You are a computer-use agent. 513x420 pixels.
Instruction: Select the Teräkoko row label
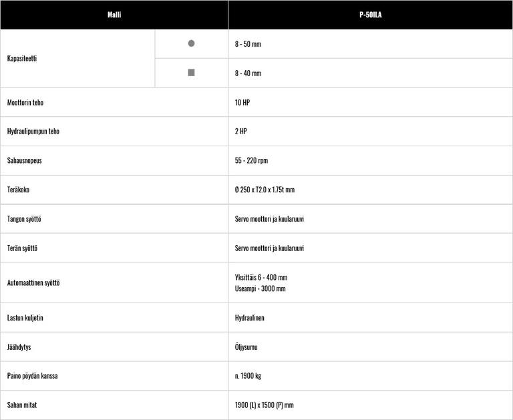click(x=19, y=190)
